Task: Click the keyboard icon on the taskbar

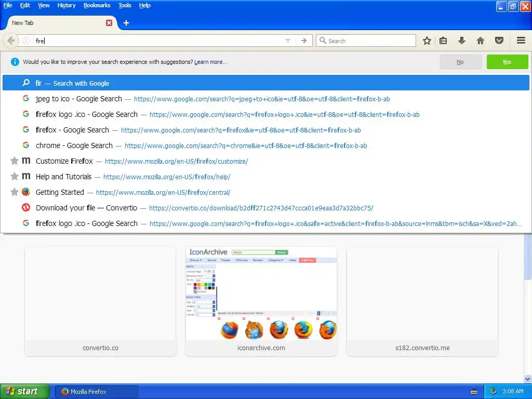Action: [x=474, y=392]
